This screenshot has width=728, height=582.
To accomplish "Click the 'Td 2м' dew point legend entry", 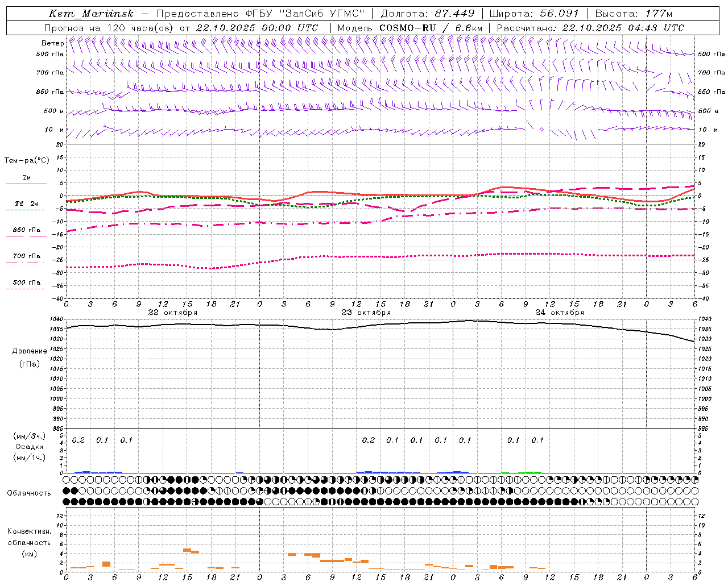I will point(27,203).
